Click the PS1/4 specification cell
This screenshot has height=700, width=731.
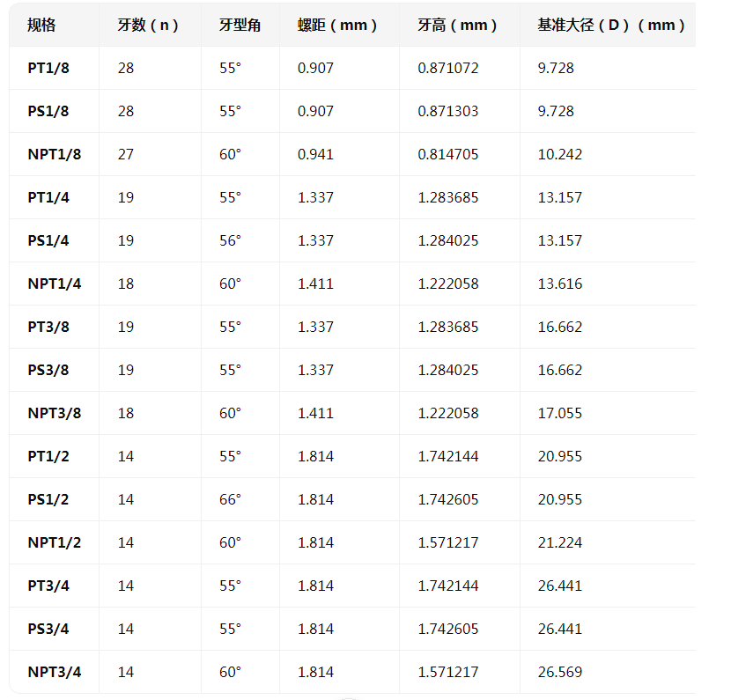[48, 240]
